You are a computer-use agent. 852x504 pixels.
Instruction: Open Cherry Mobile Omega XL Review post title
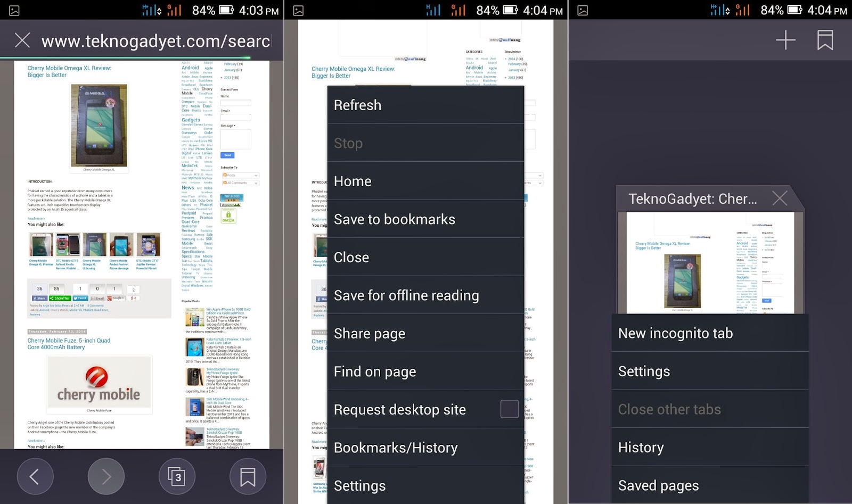[x=69, y=71]
